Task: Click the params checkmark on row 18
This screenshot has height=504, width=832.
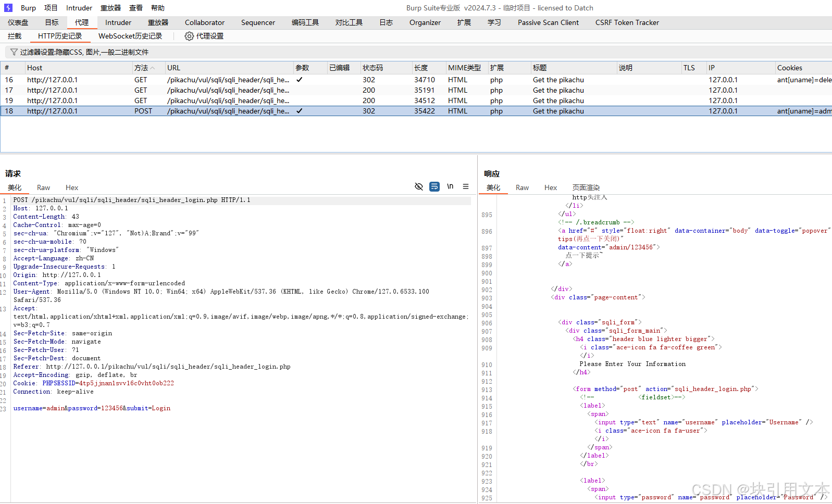Action: [300, 111]
